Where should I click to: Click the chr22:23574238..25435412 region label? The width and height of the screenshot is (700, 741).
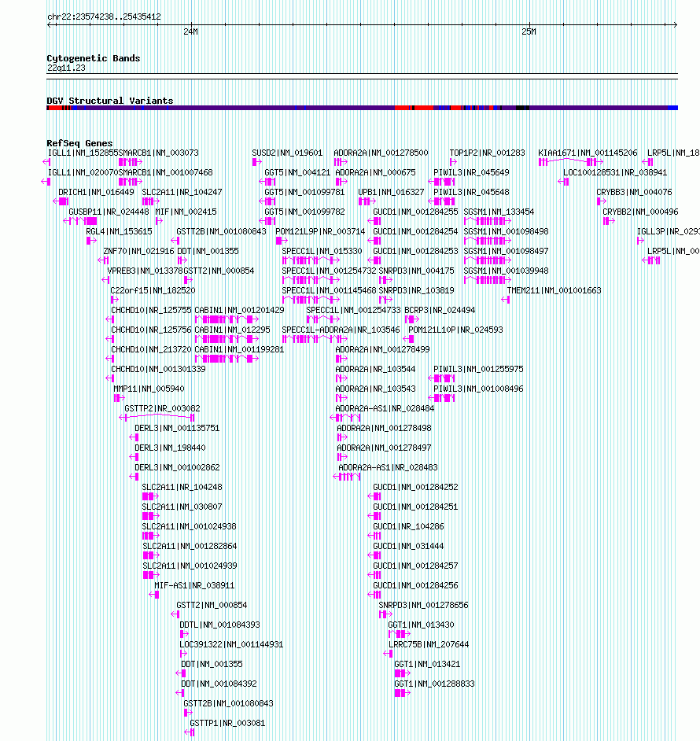(104, 17)
